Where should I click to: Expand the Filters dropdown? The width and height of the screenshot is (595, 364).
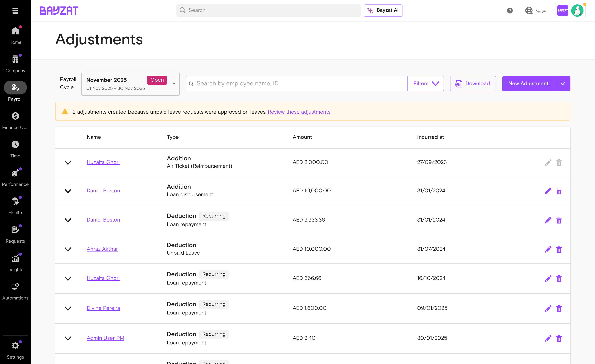coord(426,84)
